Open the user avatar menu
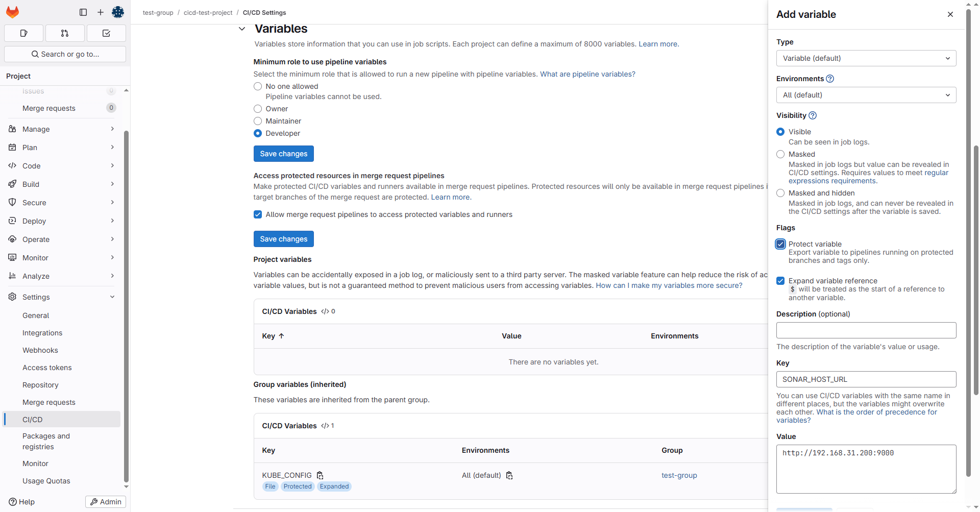The image size is (980, 512). point(118,12)
